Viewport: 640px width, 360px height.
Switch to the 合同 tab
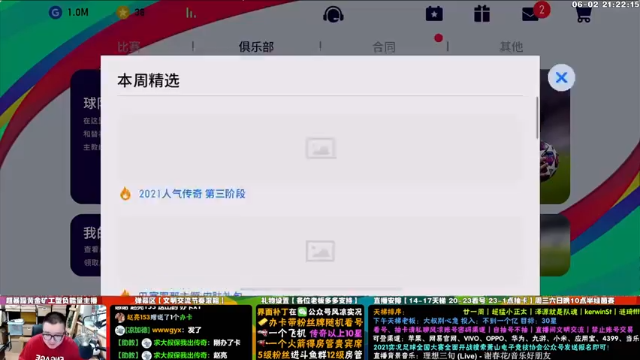[384, 47]
